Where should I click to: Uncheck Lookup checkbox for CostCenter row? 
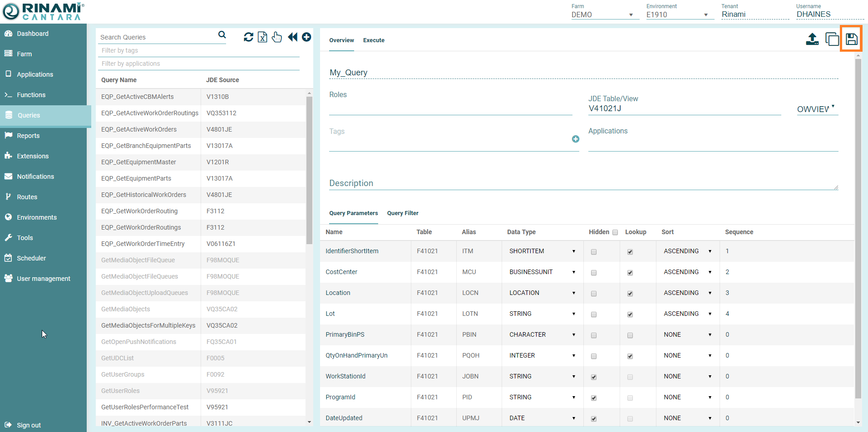click(x=630, y=273)
